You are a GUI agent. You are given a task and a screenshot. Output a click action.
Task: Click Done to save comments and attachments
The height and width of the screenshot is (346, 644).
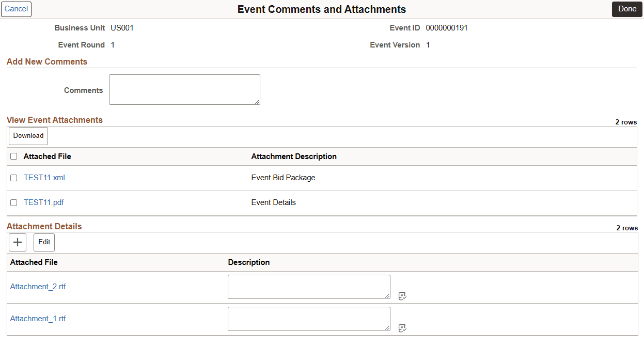(x=626, y=9)
